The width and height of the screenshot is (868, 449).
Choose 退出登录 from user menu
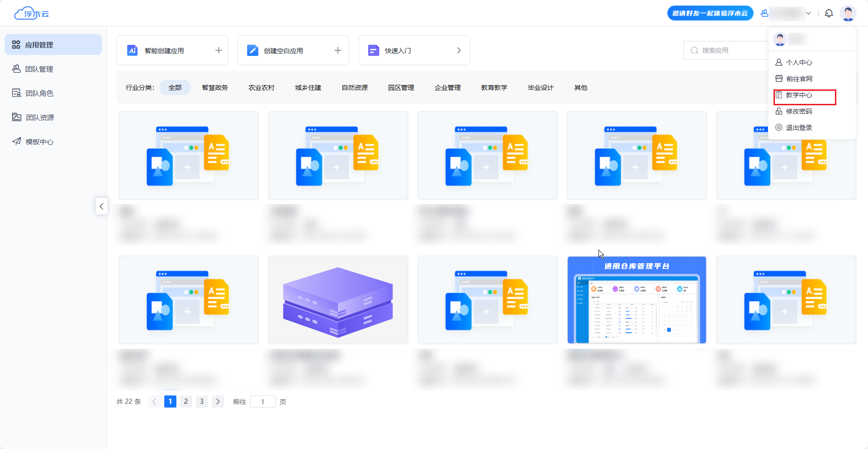point(799,128)
